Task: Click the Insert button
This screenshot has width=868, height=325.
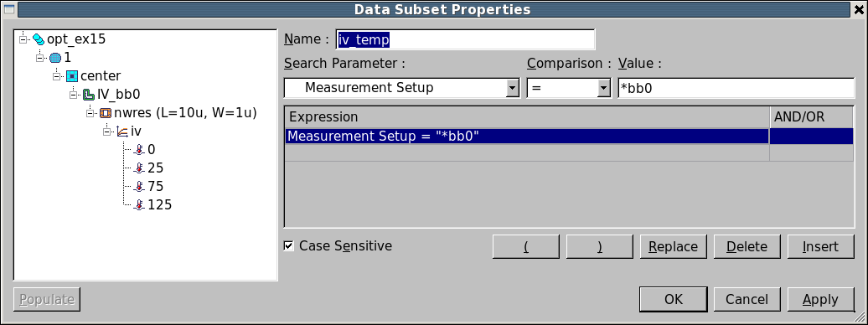Action: point(821,246)
